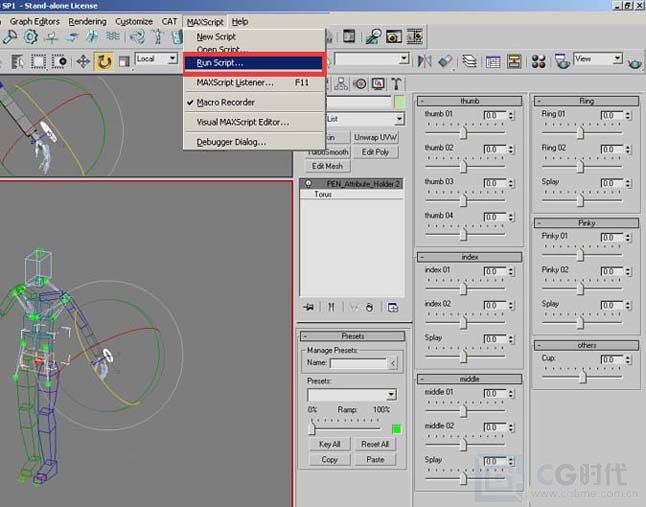Collapse the others rollout
This screenshot has width=646, height=507.
click(586, 345)
